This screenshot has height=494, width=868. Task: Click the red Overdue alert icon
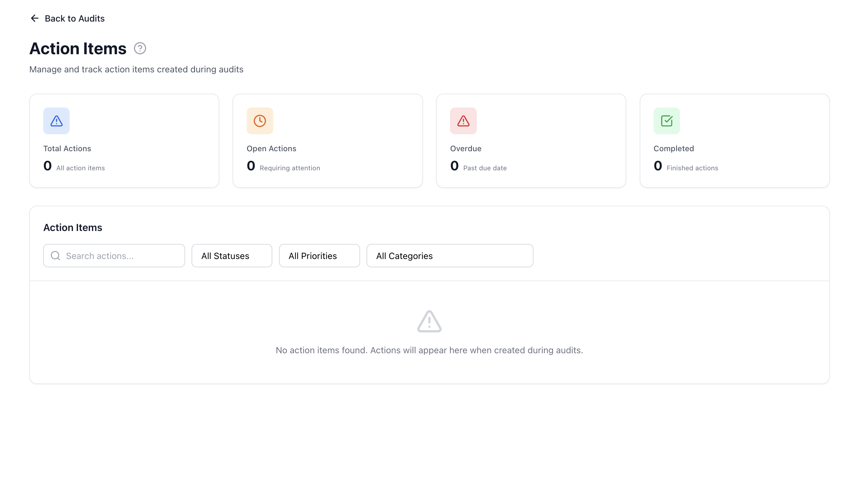point(463,120)
